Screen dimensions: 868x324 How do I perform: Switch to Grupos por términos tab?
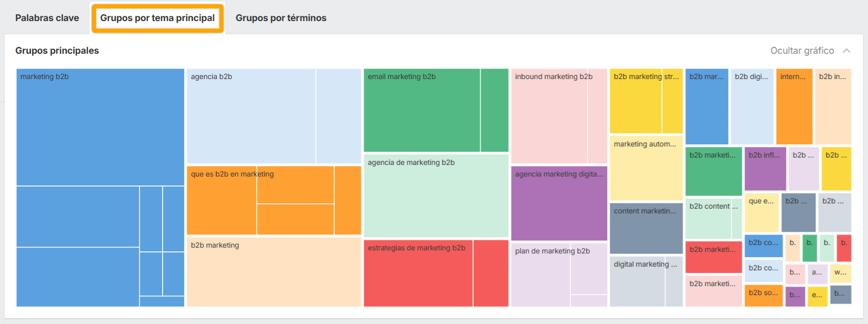pyautogui.click(x=281, y=18)
